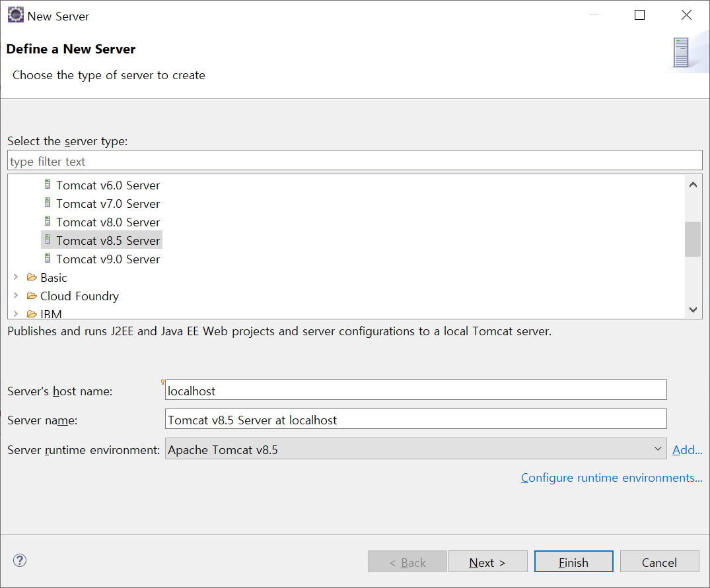Click the host name content assist bulb
The width and height of the screenshot is (710, 588).
162,382
